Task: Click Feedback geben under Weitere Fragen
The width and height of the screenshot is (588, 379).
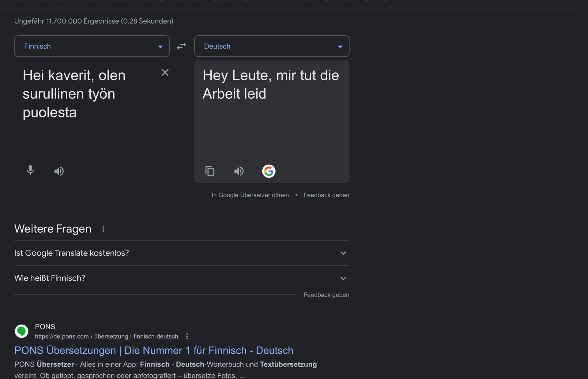Action: [x=326, y=295]
